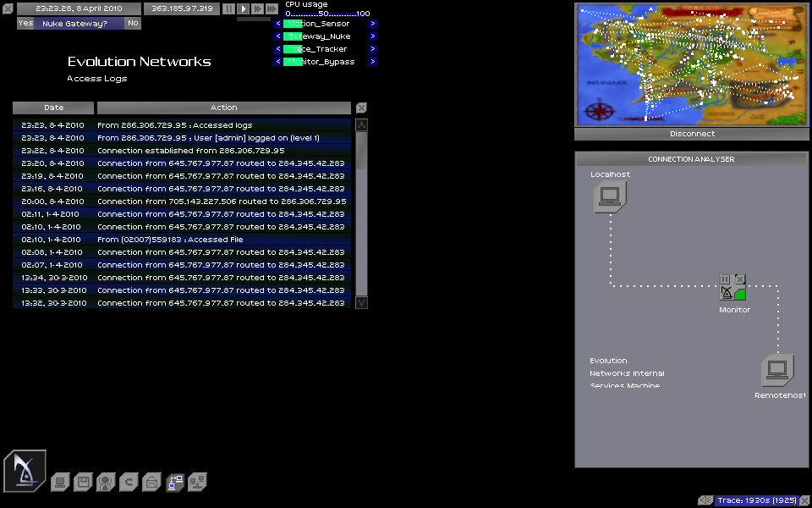Click the Remotehost computer node

777,371
